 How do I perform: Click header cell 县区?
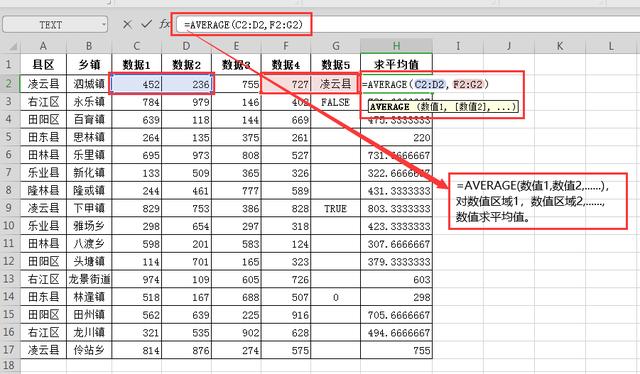point(43,64)
